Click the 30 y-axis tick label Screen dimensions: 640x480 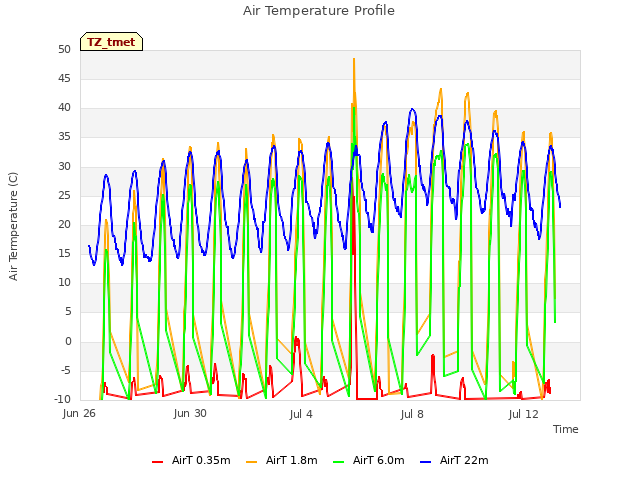pyautogui.click(x=64, y=166)
